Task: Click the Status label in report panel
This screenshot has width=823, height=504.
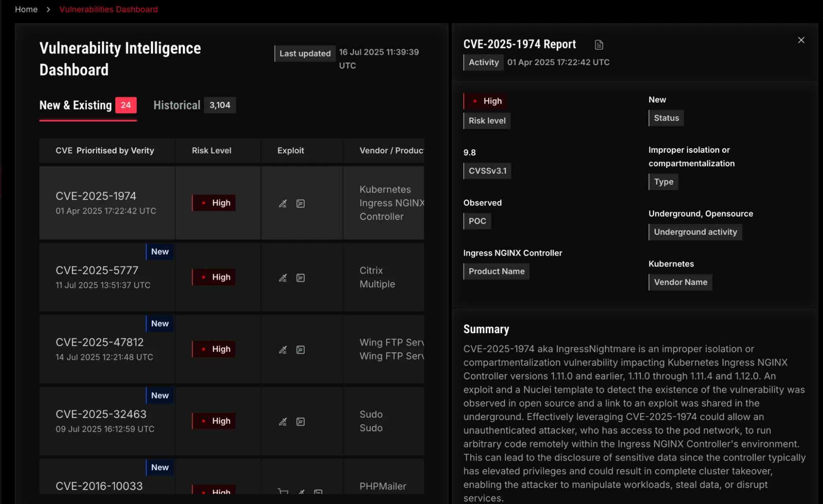Action: [x=667, y=118]
